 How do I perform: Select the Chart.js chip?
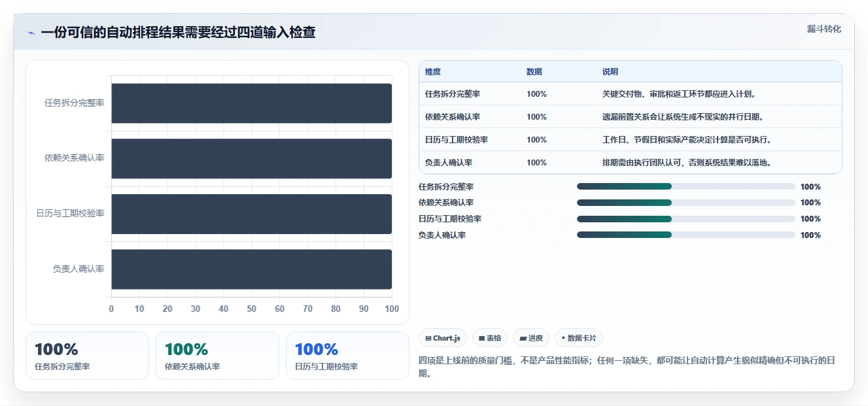tap(443, 338)
